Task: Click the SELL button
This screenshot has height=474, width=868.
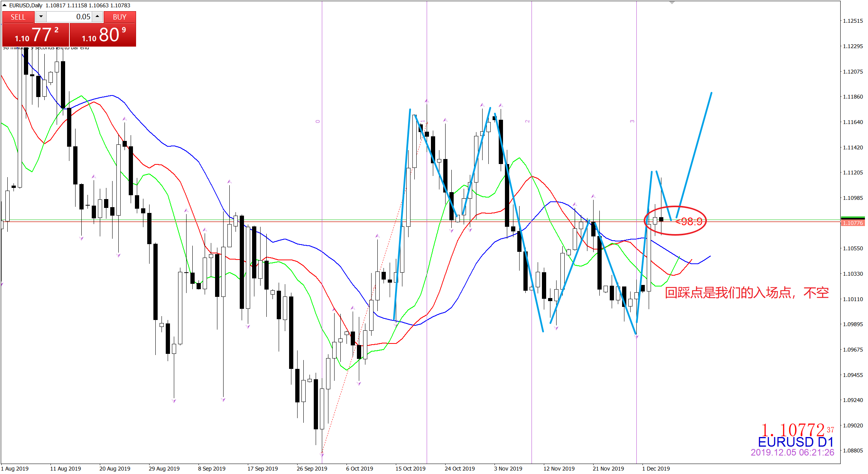Action: tap(18, 17)
